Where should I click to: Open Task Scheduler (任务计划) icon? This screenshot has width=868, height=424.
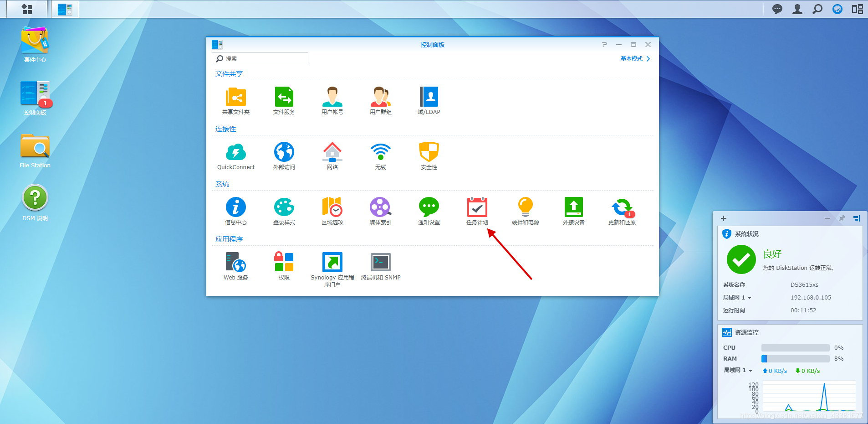[x=477, y=207]
